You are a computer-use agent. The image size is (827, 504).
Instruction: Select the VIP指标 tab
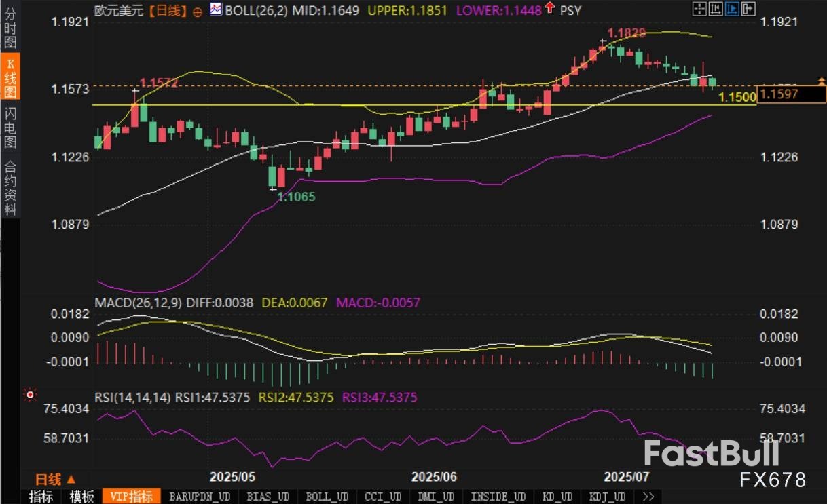pyautogui.click(x=132, y=497)
